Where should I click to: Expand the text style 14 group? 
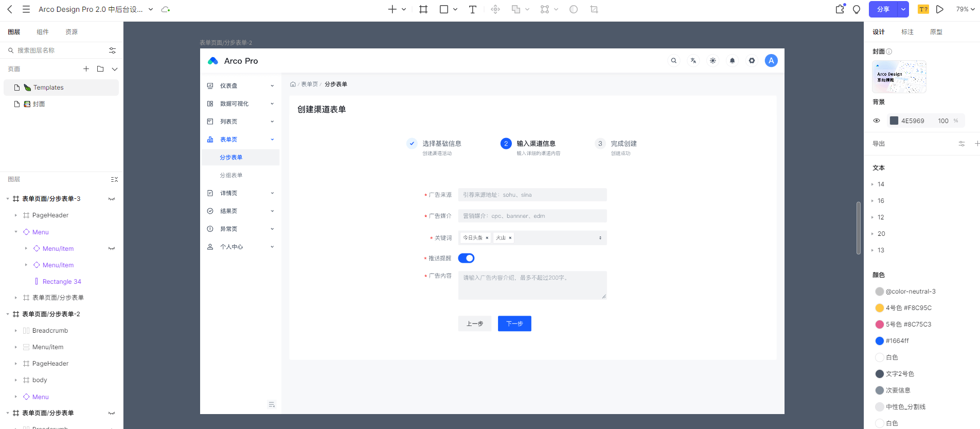(x=872, y=184)
